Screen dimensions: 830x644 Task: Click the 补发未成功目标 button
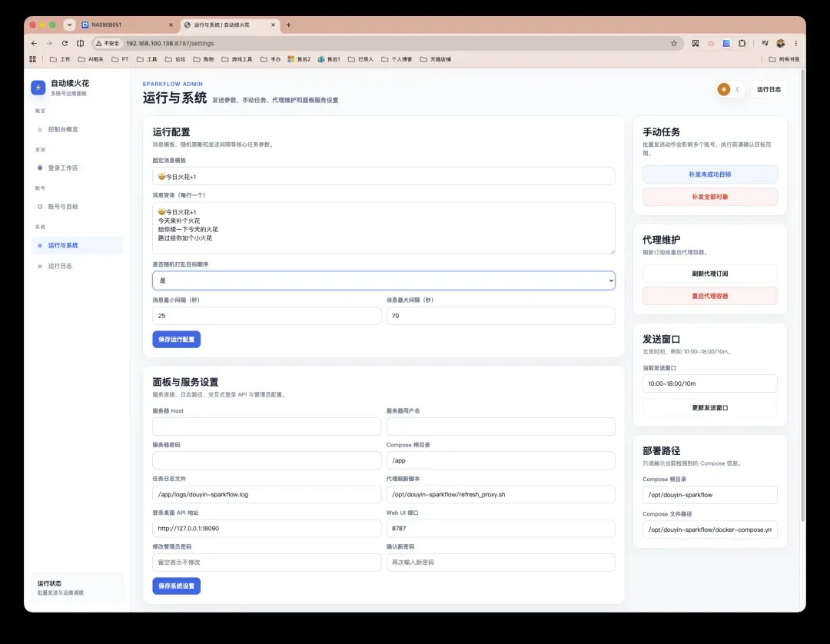click(710, 174)
